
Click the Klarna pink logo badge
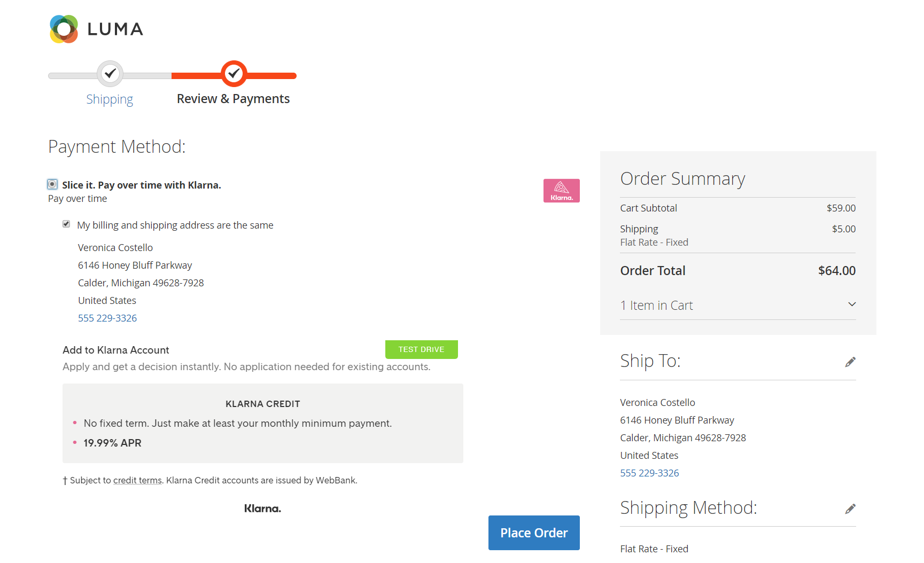[561, 191]
